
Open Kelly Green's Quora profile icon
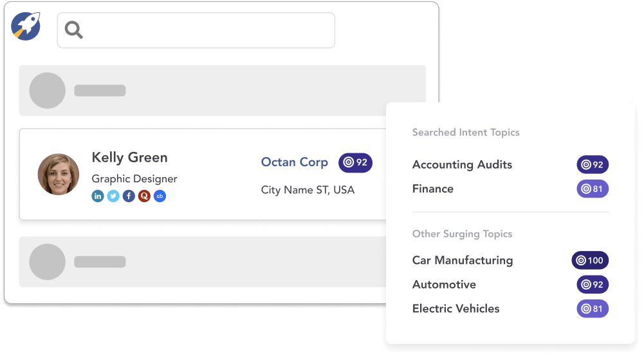pyautogui.click(x=144, y=196)
